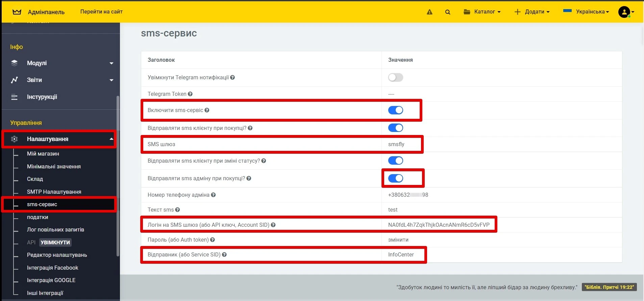
Task: Toggle sms клієнту при зміні статусу
Action: tap(395, 161)
